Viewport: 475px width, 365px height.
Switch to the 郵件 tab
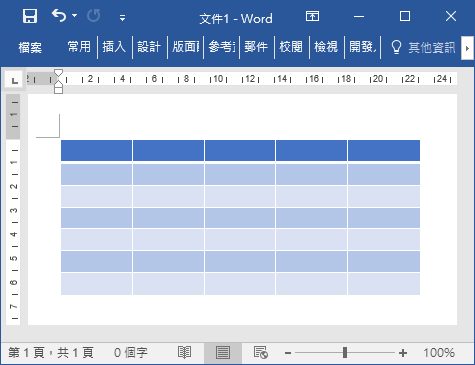[x=256, y=47]
